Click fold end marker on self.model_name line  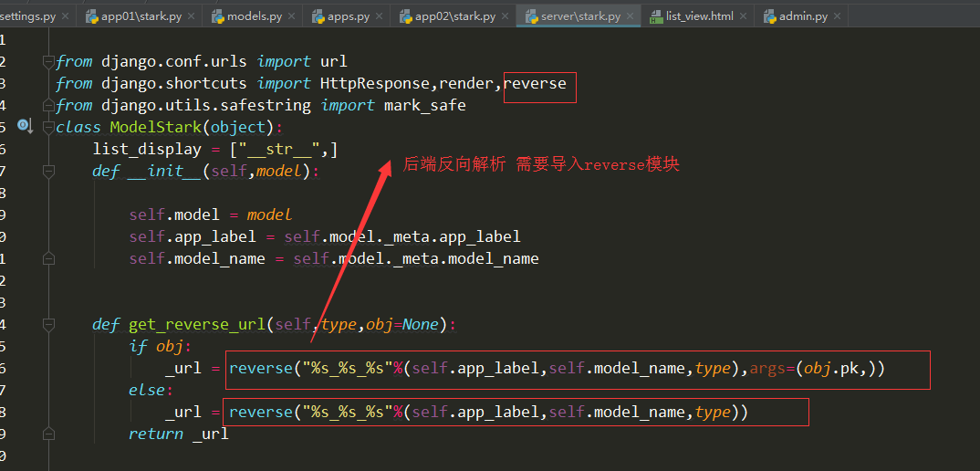click(x=48, y=258)
